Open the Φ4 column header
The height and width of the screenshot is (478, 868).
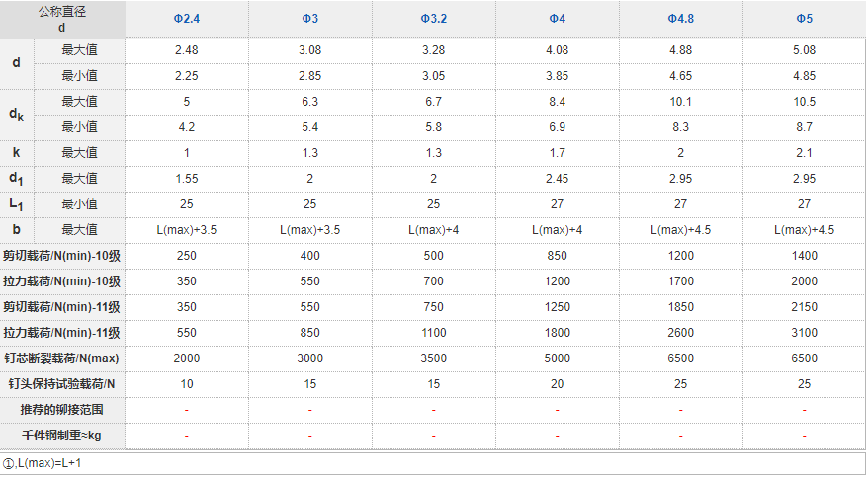[557, 19]
